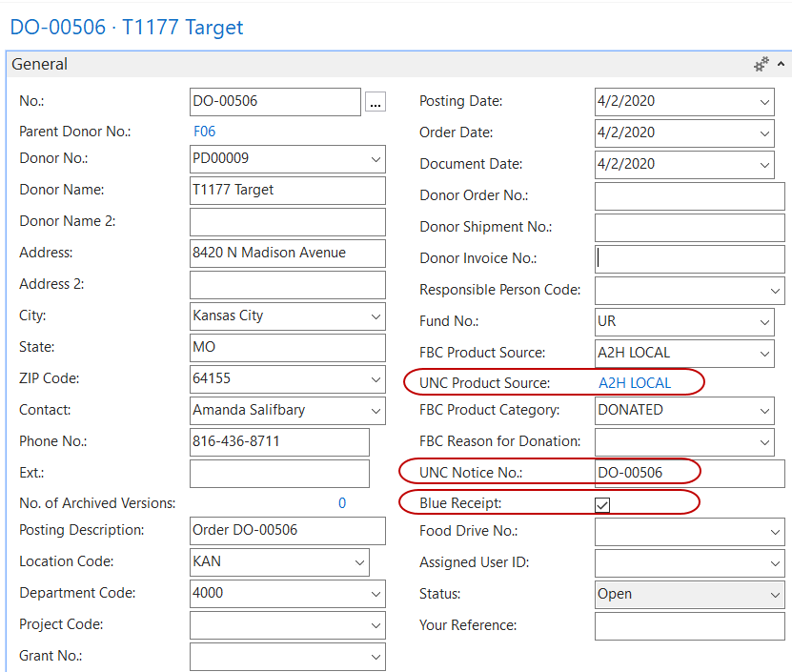
Task: Expand the Posting Date dropdown
Action: (765, 102)
